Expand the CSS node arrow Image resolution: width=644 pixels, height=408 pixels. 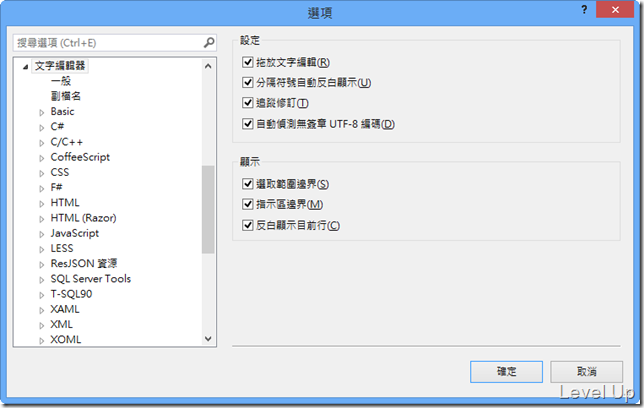tap(41, 173)
